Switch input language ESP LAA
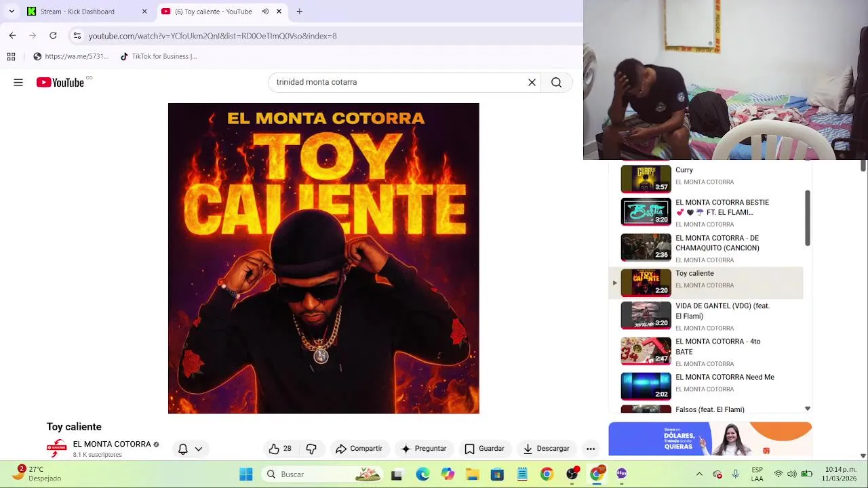 [x=757, y=474]
